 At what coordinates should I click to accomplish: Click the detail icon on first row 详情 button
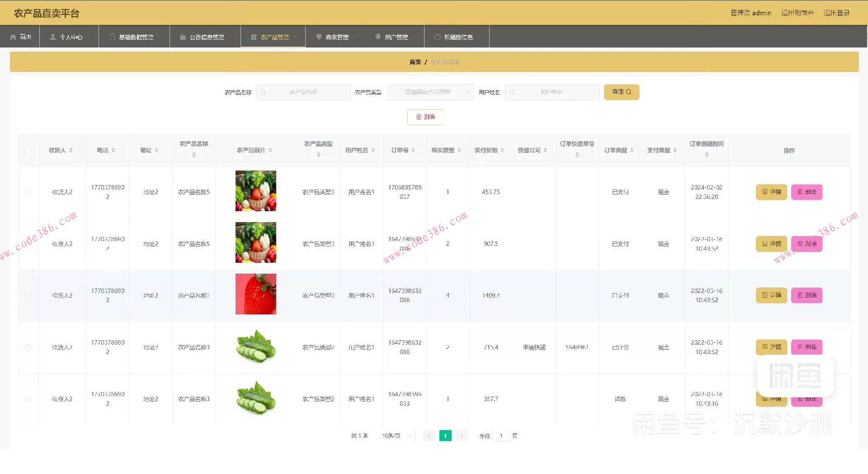click(x=764, y=192)
